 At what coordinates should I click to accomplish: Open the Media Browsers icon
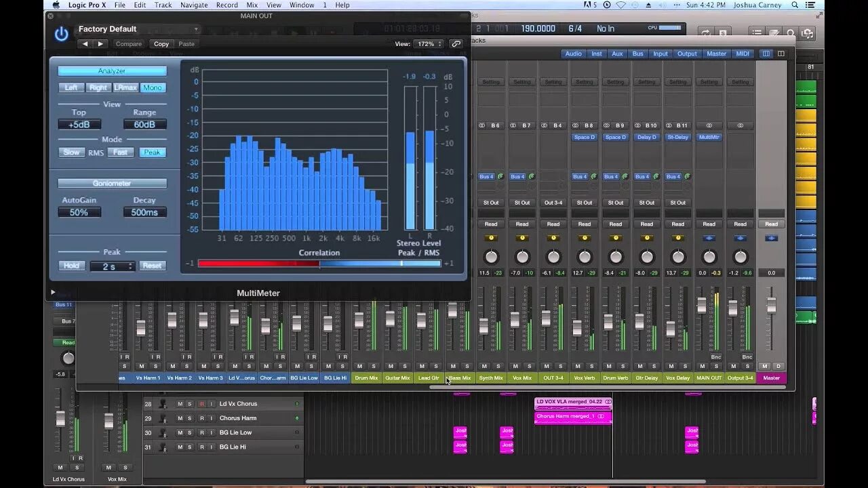click(x=807, y=33)
